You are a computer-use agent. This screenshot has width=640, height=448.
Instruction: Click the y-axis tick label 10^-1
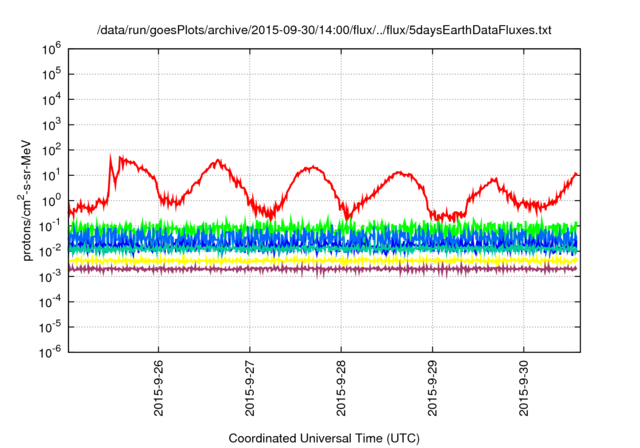tap(50, 227)
